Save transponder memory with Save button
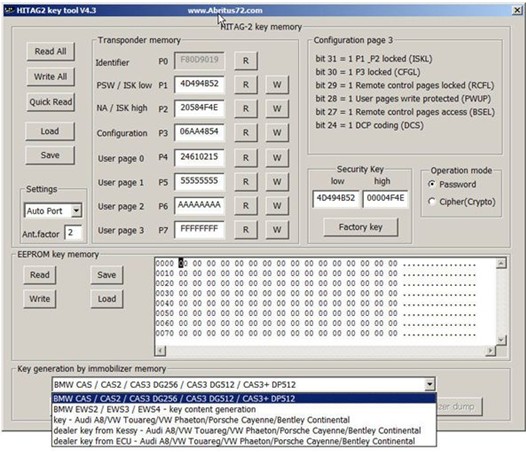 tap(50, 155)
